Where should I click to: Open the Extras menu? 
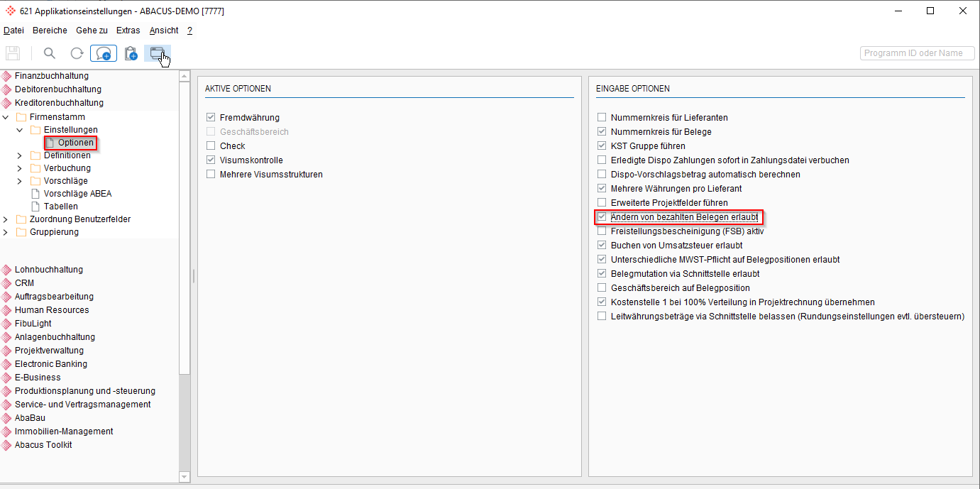[128, 31]
